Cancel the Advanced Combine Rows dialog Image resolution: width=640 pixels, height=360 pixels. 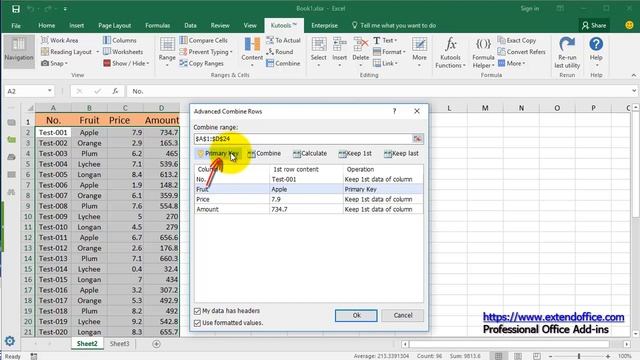[403, 316]
